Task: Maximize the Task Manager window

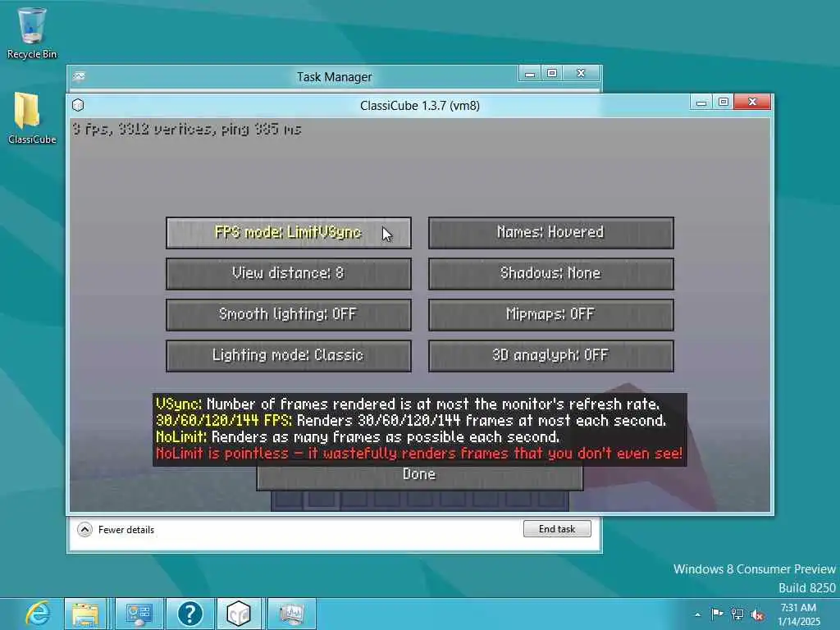Action: tap(552, 73)
